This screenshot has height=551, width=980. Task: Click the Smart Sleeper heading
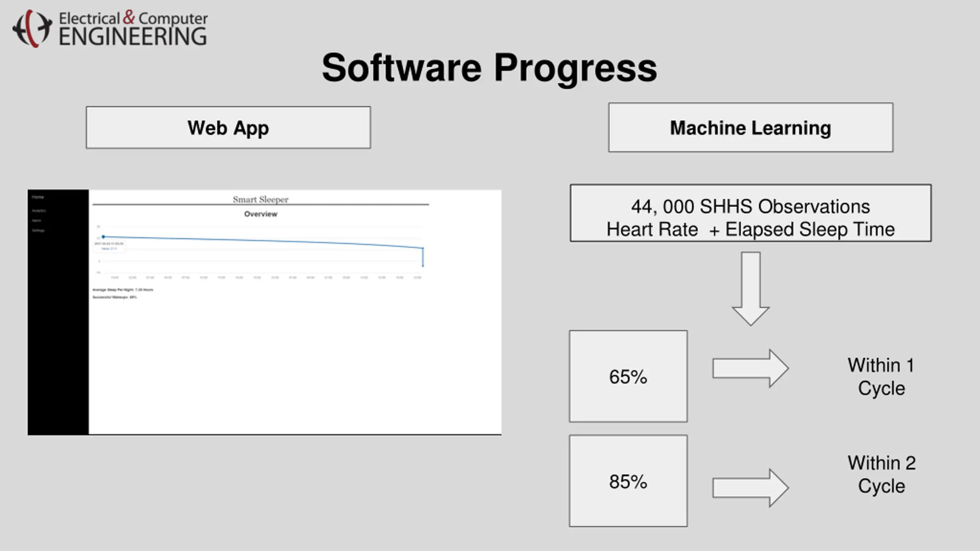click(260, 199)
